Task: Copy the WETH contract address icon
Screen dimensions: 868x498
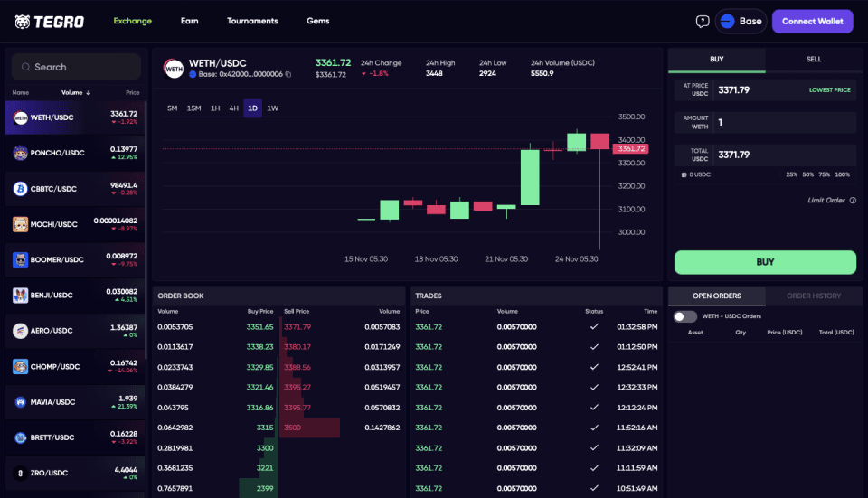Action: [288, 74]
